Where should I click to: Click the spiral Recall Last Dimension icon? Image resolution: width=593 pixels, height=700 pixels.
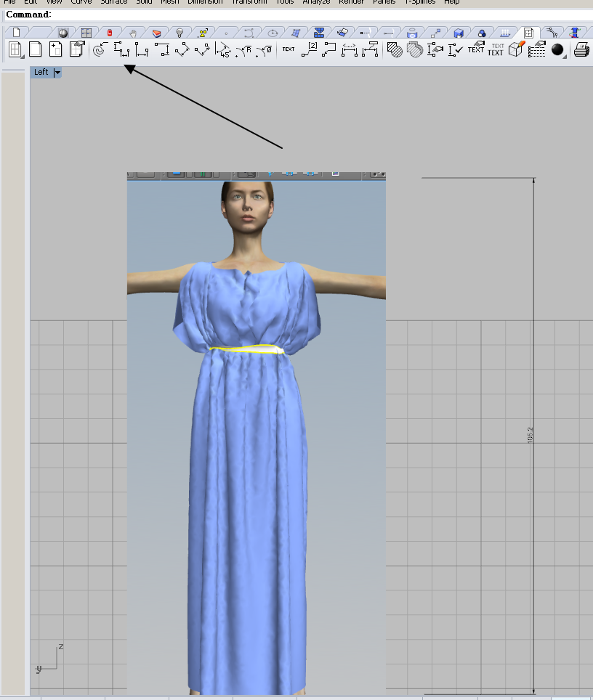tap(100, 49)
